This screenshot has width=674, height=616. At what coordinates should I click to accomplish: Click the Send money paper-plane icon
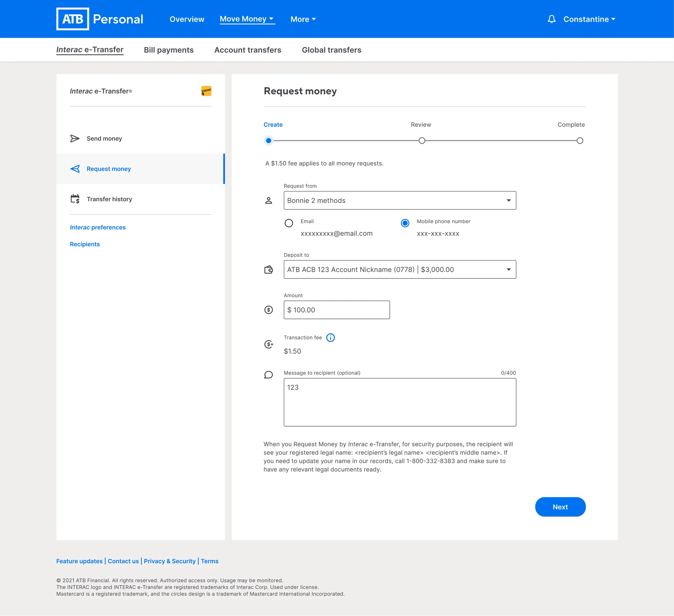(x=75, y=138)
